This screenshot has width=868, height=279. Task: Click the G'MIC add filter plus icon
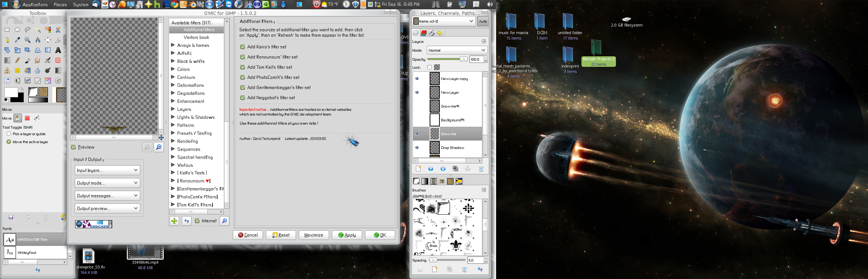174,221
